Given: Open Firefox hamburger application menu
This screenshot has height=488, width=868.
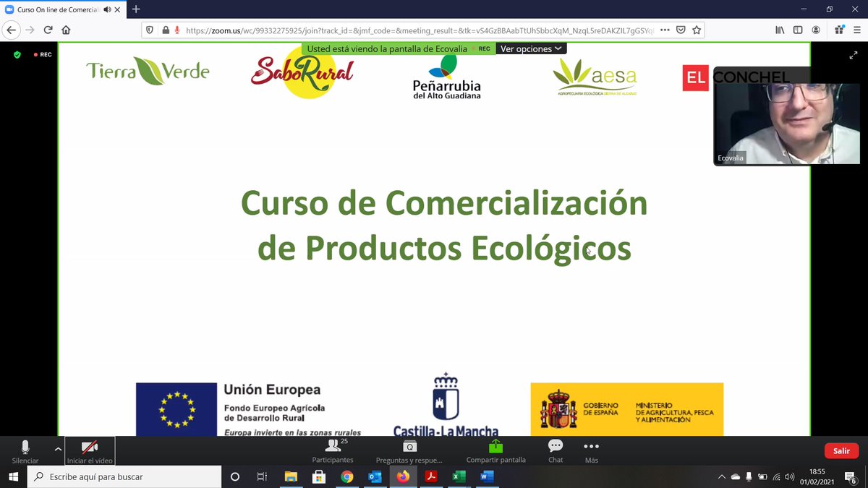Looking at the screenshot, I should (857, 30).
